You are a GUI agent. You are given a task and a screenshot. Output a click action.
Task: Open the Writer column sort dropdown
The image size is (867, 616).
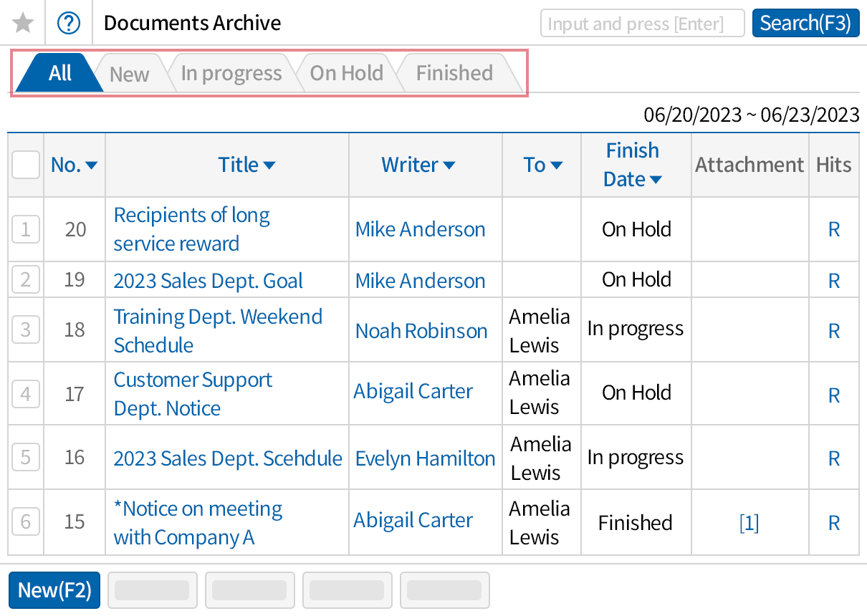(449, 165)
